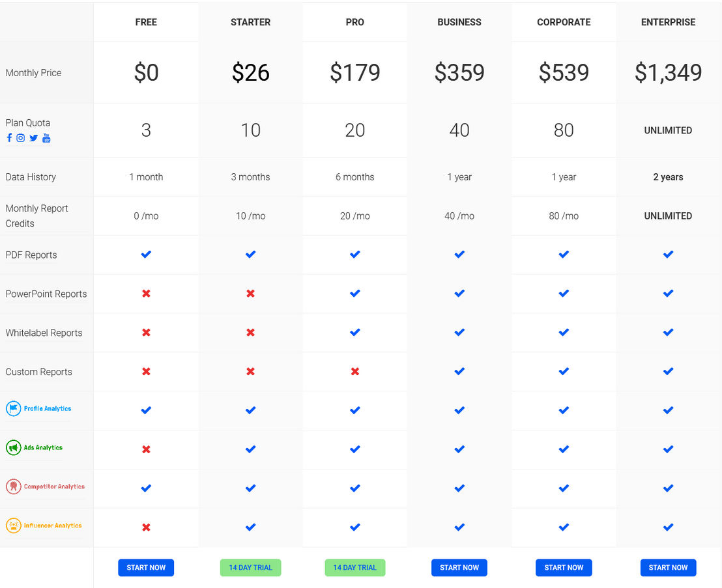Open the Competitor Analytics label link
The image size is (722, 588).
click(x=54, y=487)
